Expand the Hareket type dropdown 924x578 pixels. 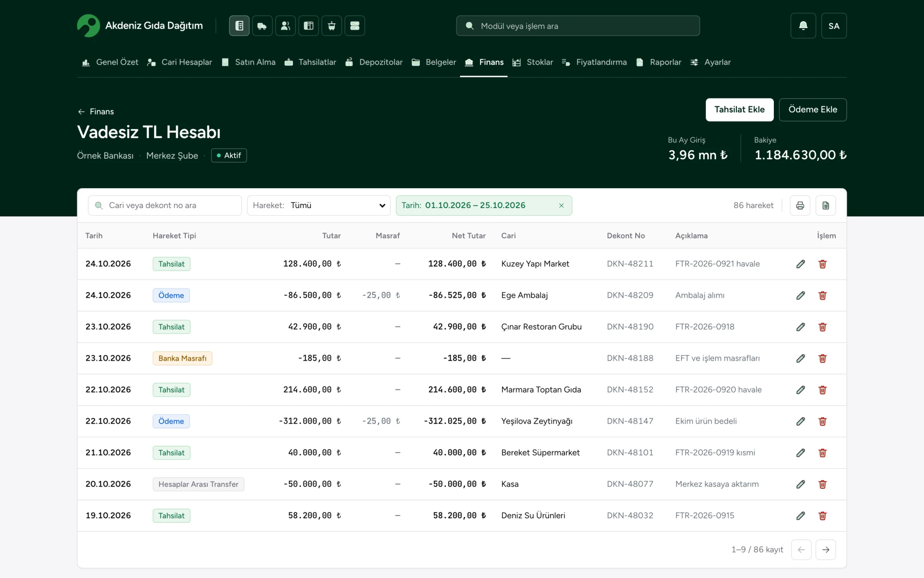coord(319,205)
